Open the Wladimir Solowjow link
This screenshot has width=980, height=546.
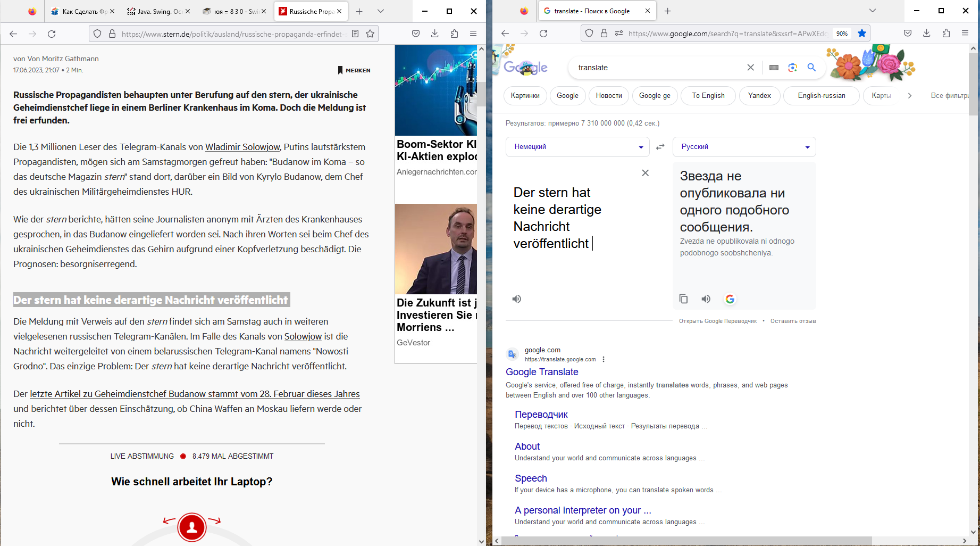pos(242,147)
